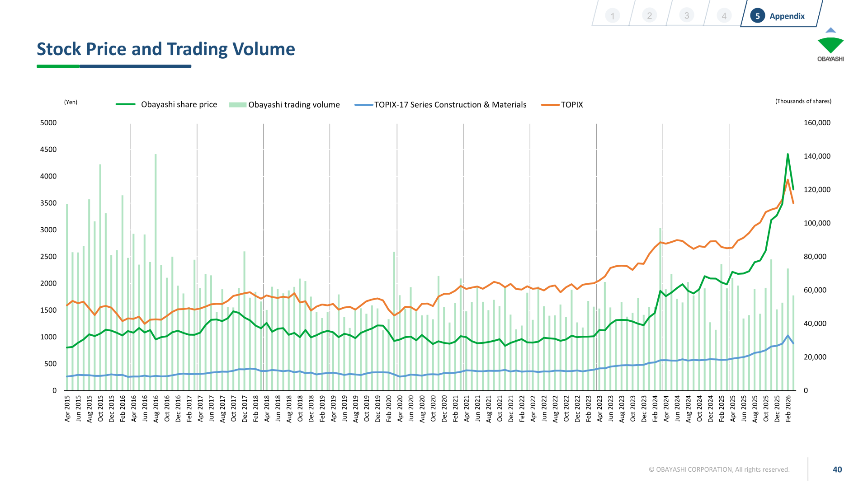The image size is (868, 488).
Task: Click the 3500 left axis value
Action: point(48,203)
